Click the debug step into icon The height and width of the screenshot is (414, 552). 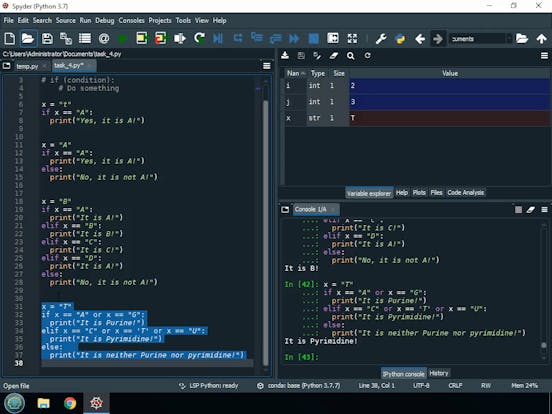click(257, 38)
